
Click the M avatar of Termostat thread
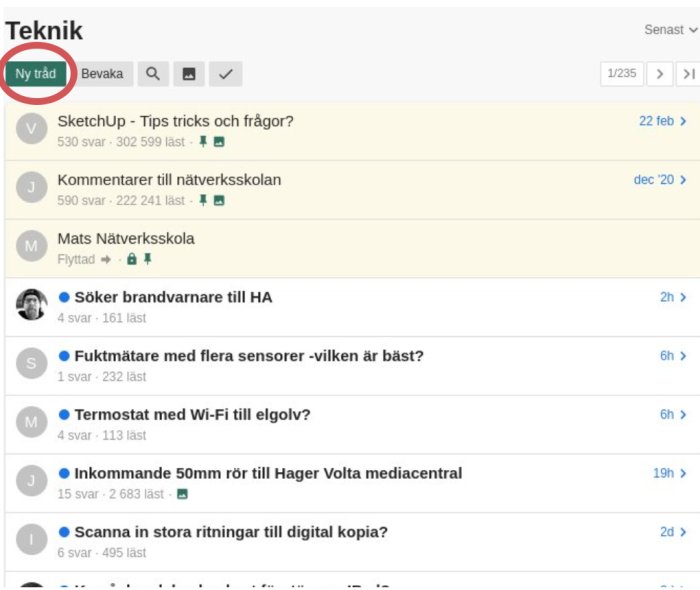click(x=31, y=422)
